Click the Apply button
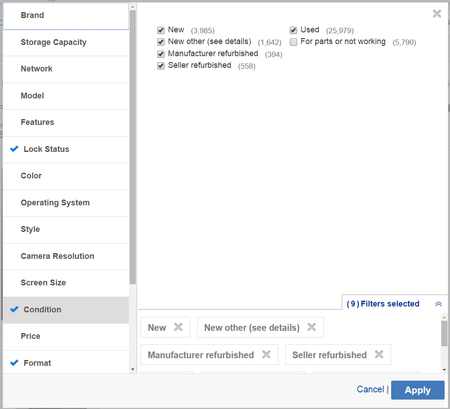 pyautogui.click(x=418, y=390)
